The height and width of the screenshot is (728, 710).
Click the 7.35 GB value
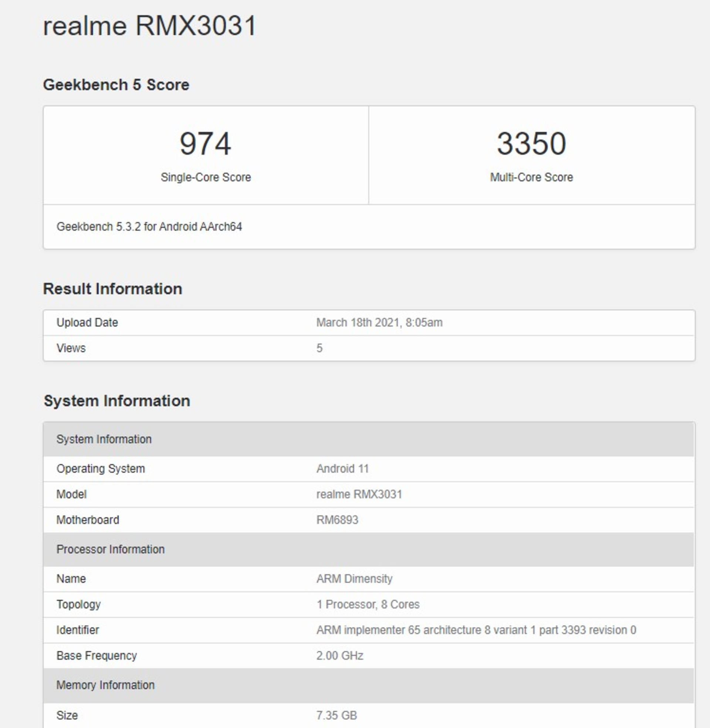click(x=337, y=716)
